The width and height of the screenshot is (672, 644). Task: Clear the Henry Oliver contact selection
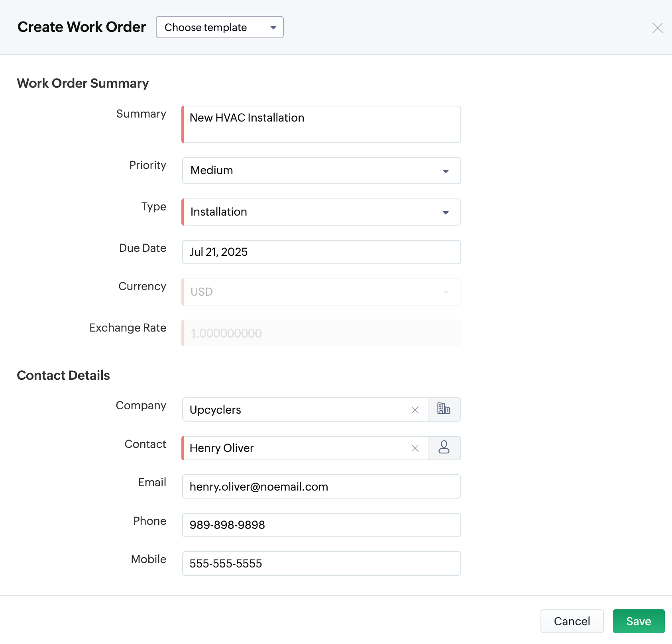click(x=415, y=448)
